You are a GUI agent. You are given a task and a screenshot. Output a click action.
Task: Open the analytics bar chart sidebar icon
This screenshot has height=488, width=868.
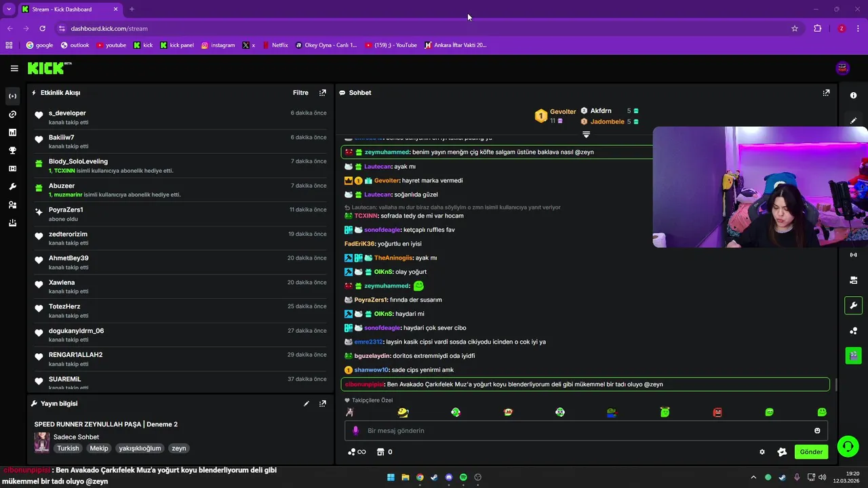pyautogui.click(x=12, y=133)
